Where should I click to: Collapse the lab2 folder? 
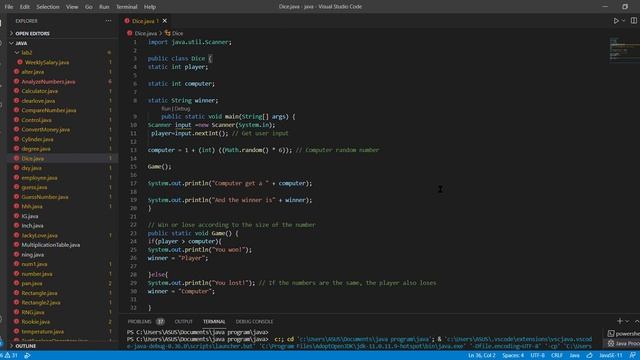63,53
